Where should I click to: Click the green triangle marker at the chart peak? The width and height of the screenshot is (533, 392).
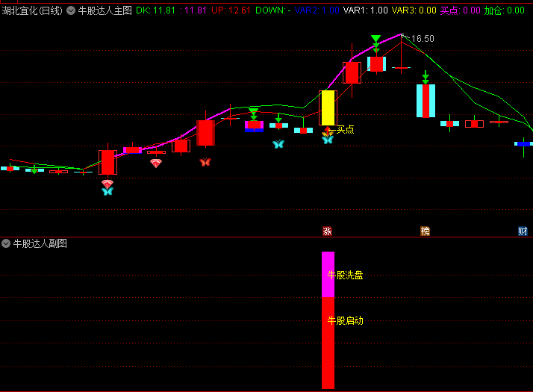coord(375,38)
